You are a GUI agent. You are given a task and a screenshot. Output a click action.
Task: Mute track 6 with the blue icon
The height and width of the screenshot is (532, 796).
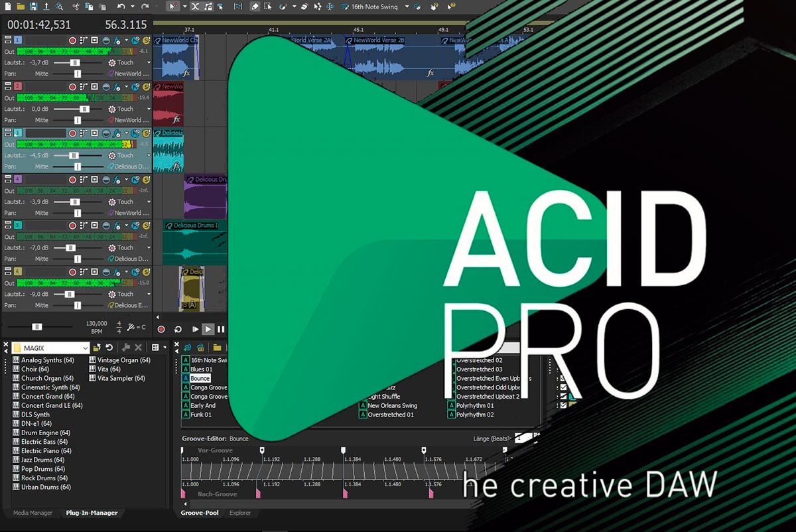pyautogui.click(x=135, y=271)
